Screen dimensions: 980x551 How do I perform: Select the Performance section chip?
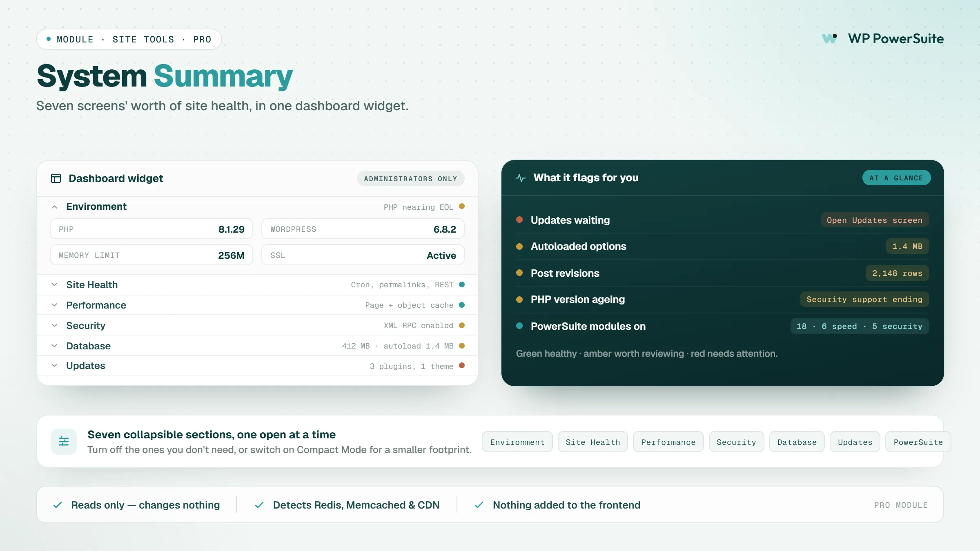[x=668, y=442]
